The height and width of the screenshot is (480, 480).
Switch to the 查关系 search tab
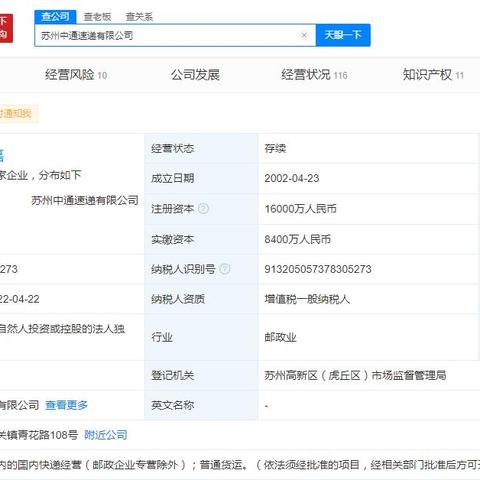pyautogui.click(x=139, y=17)
